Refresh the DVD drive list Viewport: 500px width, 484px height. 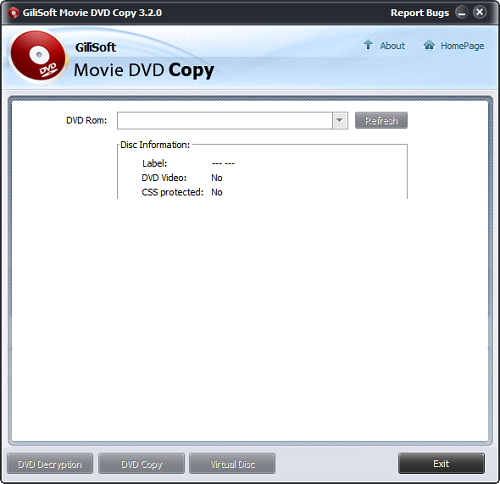(381, 120)
